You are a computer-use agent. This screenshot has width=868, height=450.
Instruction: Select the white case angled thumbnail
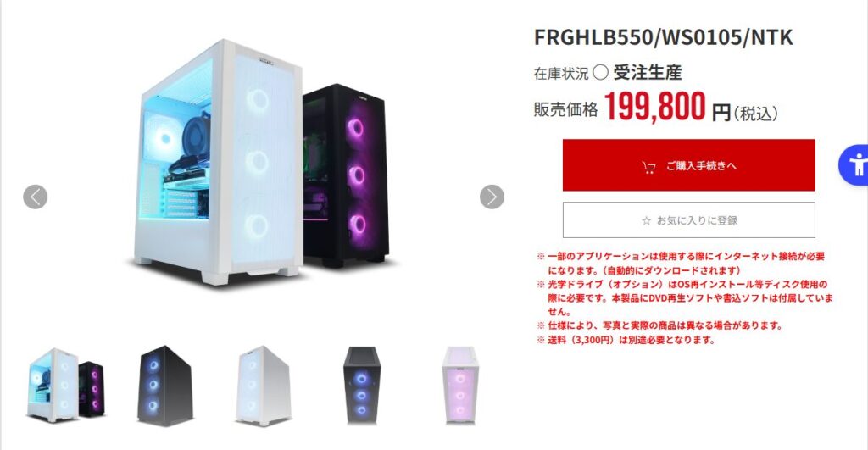(x=264, y=386)
